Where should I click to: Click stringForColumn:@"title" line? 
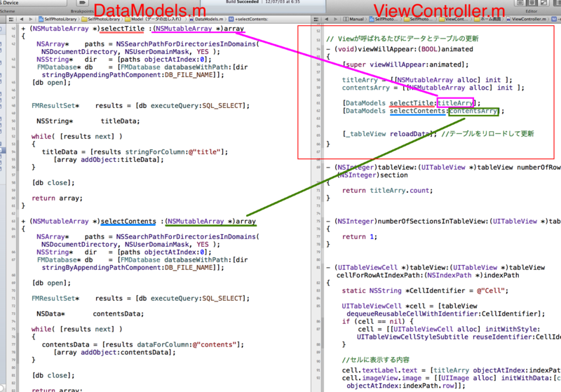[135, 152]
